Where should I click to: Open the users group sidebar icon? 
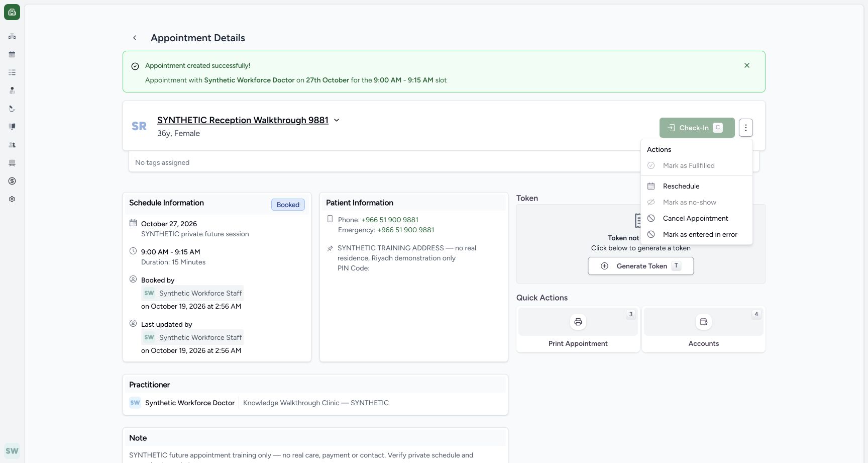(x=12, y=145)
